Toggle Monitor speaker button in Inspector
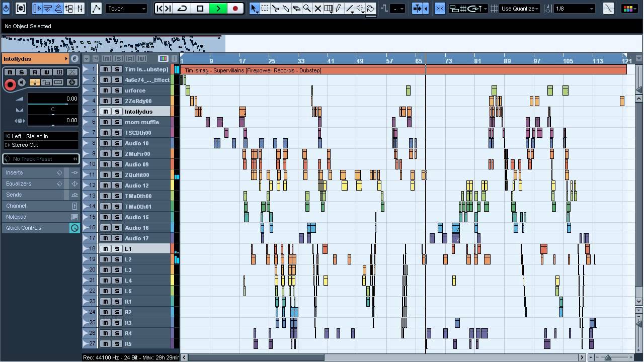The height and width of the screenshot is (362, 644). pyautogui.click(x=22, y=82)
